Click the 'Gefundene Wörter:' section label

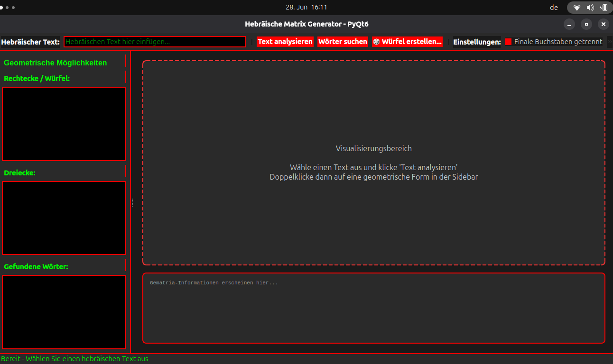tap(36, 267)
